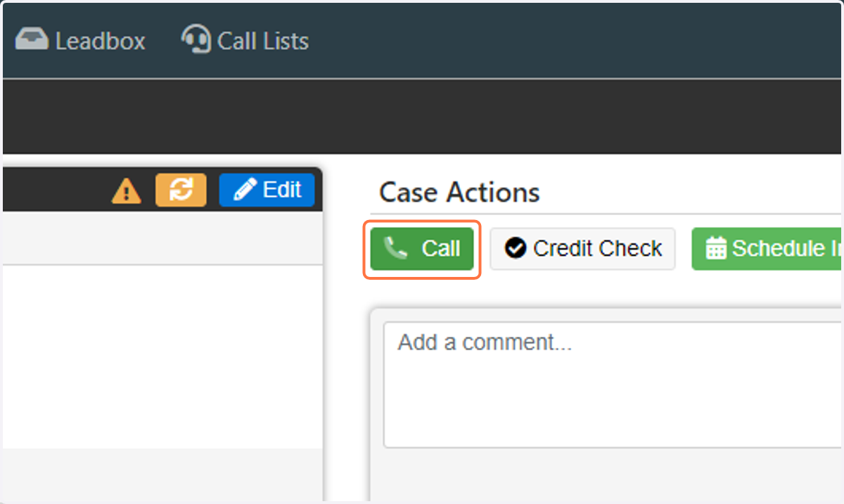Click the dark gray bar beneath the navigation
This screenshot has width=844, height=504.
pyautogui.click(x=422, y=117)
